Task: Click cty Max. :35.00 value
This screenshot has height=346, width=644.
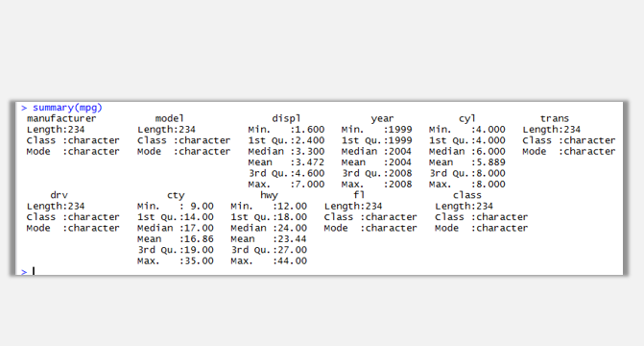Action: (x=176, y=260)
